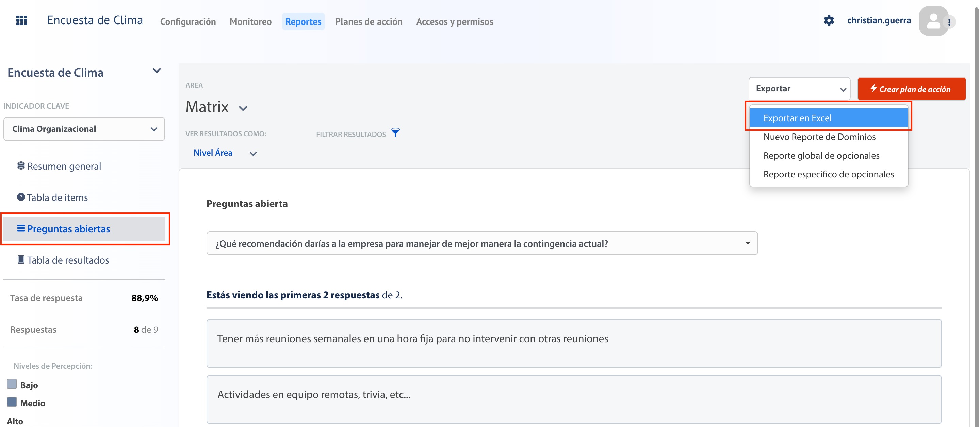Open the Clima Organizacional indicator dropdown

pos(84,129)
